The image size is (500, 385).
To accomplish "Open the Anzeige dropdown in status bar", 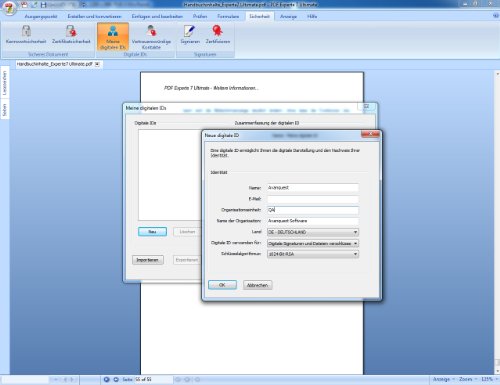I will (444, 379).
